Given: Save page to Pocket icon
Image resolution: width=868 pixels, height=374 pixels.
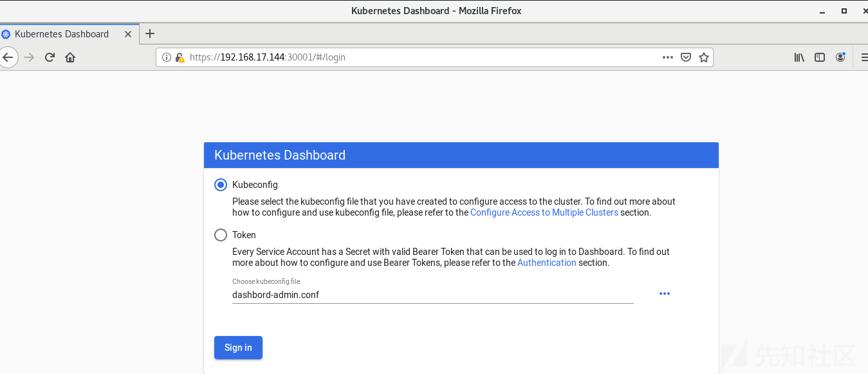Looking at the screenshot, I should tap(686, 57).
